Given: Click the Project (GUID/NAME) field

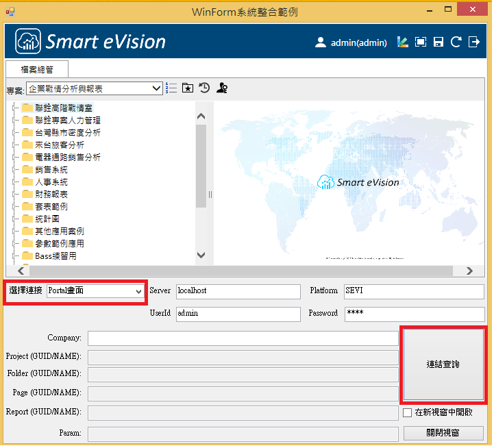Looking at the screenshot, I should point(244,359).
